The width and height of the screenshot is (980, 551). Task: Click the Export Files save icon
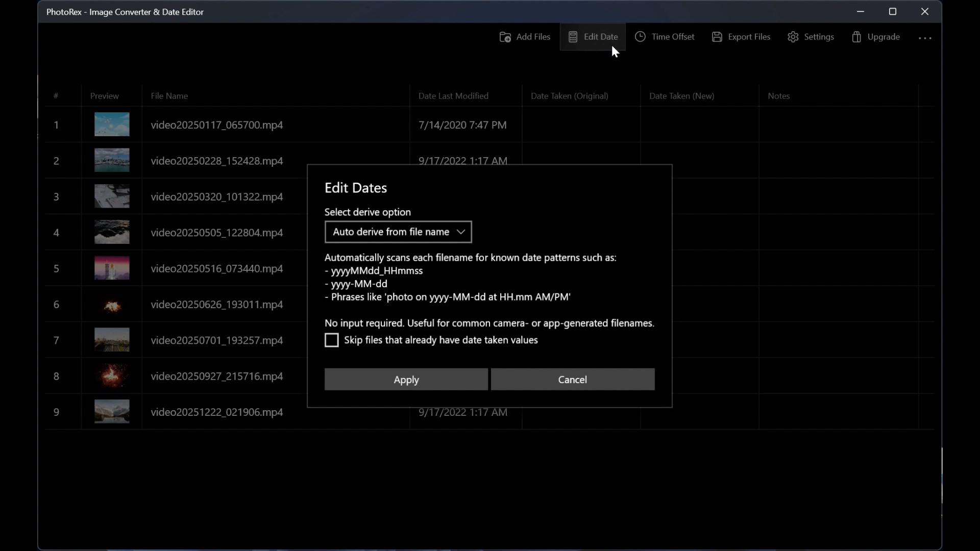pos(717,37)
